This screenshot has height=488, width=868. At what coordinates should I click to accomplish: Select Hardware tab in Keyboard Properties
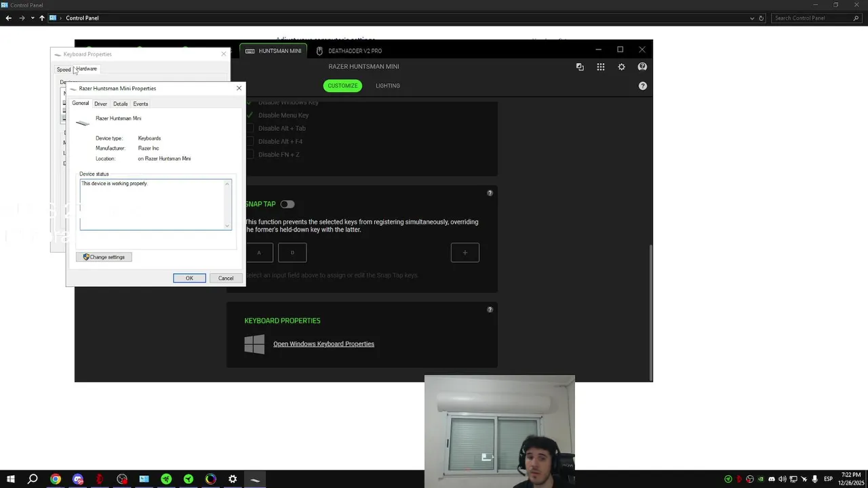coord(86,68)
